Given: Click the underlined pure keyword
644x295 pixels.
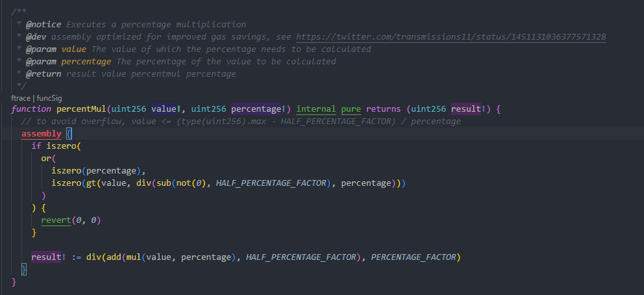Looking at the screenshot, I should tap(351, 109).
